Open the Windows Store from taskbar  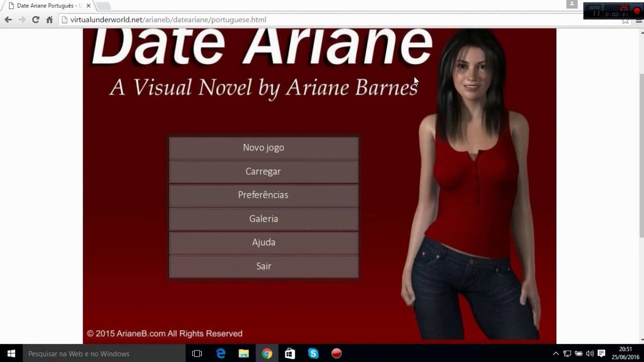[290, 353]
